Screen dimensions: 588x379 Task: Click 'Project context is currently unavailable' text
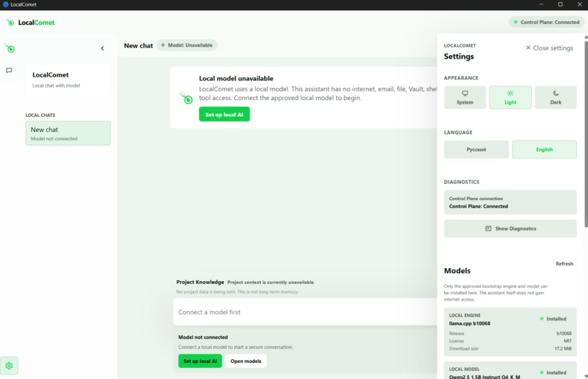[x=271, y=282]
